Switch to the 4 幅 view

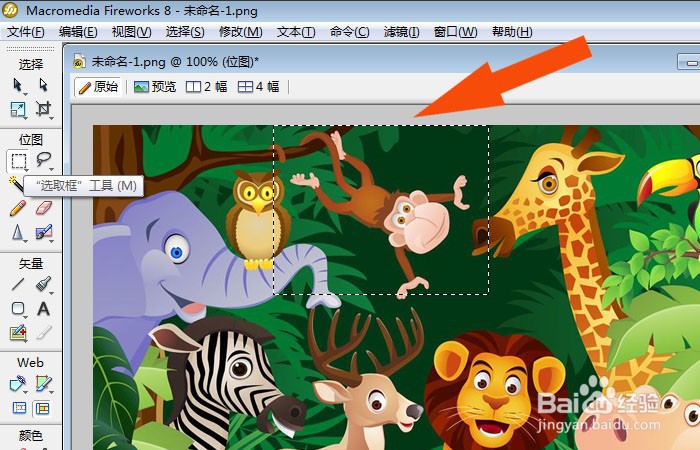pyautogui.click(x=258, y=87)
